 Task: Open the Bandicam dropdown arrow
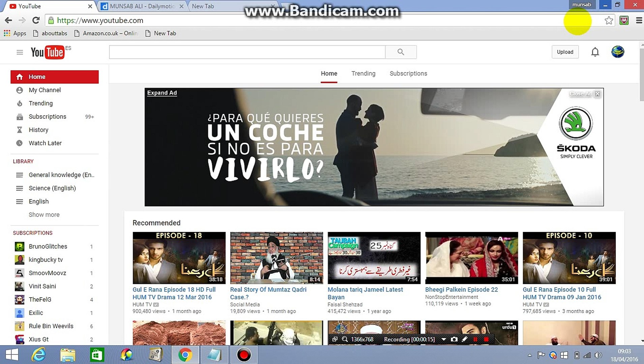tap(443, 339)
